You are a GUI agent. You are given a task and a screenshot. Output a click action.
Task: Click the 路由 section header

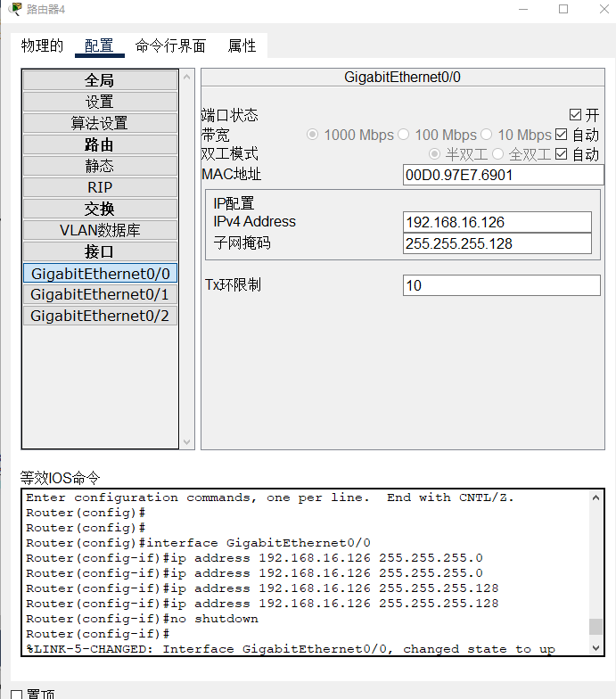100,144
